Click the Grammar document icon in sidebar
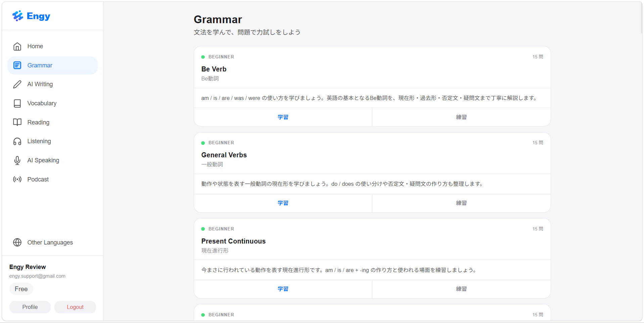Image resolution: width=644 pixels, height=323 pixels. click(17, 65)
